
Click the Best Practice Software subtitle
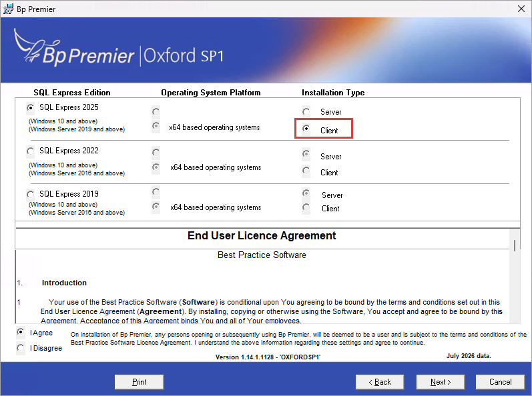[x=262, y=255]
